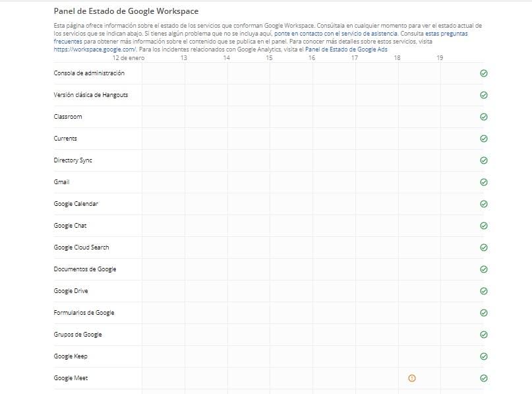Select the Google Drive status checkmark

click(484, 291)
